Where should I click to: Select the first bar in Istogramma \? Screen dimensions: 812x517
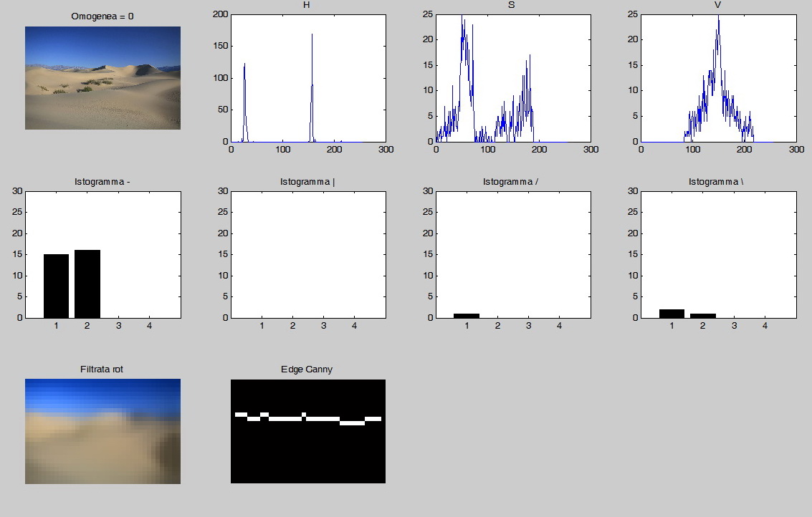tap(672, 313)
